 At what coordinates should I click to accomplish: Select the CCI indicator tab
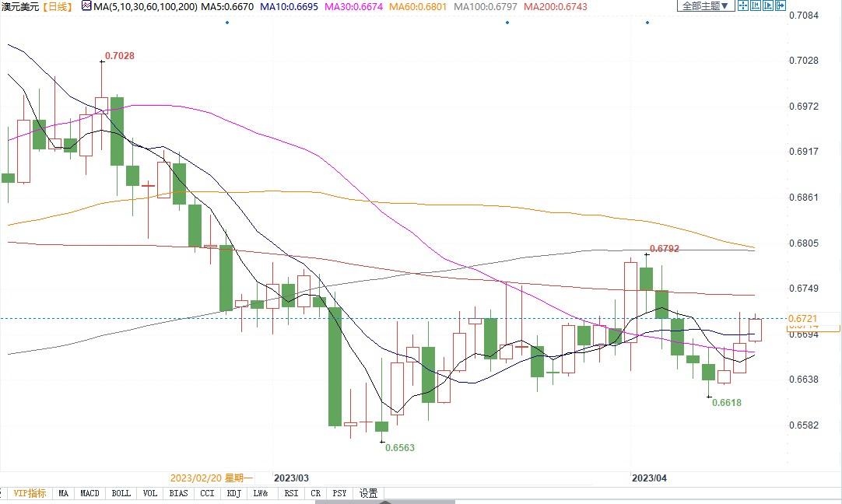tap(207, 493)
